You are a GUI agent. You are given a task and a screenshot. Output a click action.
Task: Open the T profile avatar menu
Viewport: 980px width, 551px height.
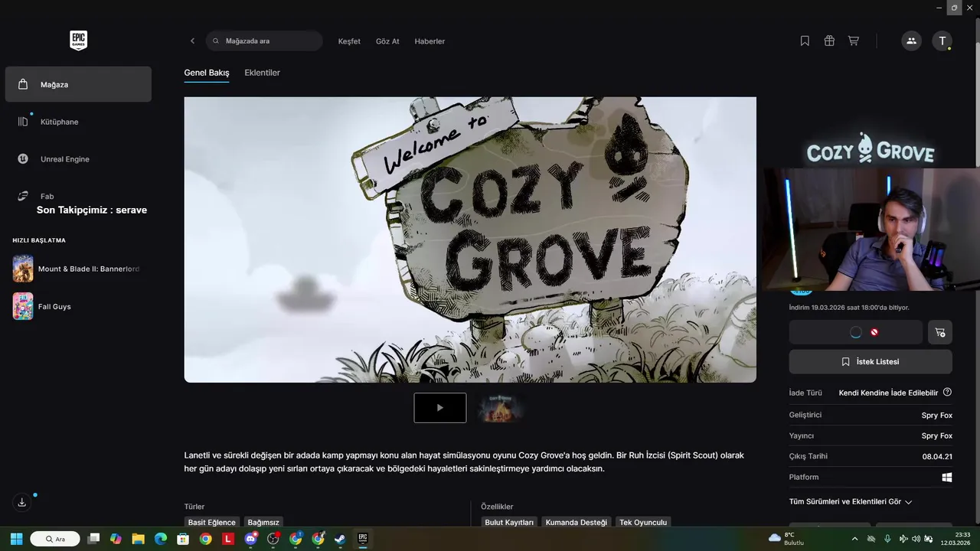point(942,41)
